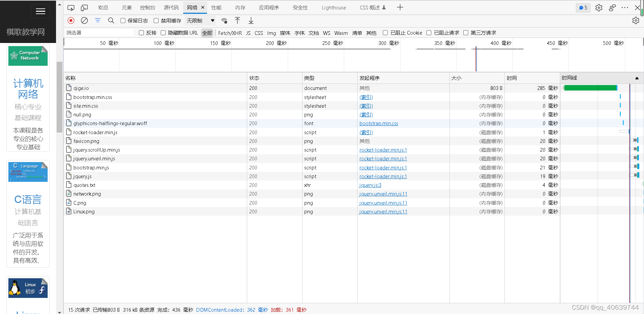This screenshot has height=314, width=644.
Task: Open the hamburger menu on webpage
Action: pos(41,11)
